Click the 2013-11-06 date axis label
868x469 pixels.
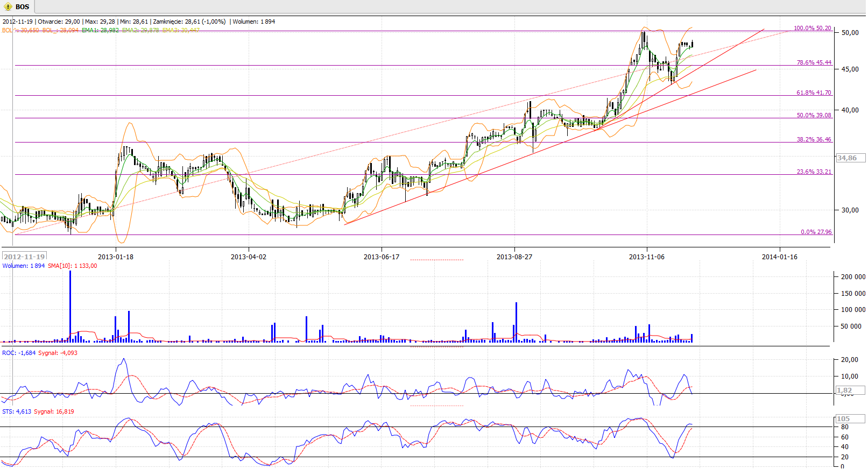[647, 257]
